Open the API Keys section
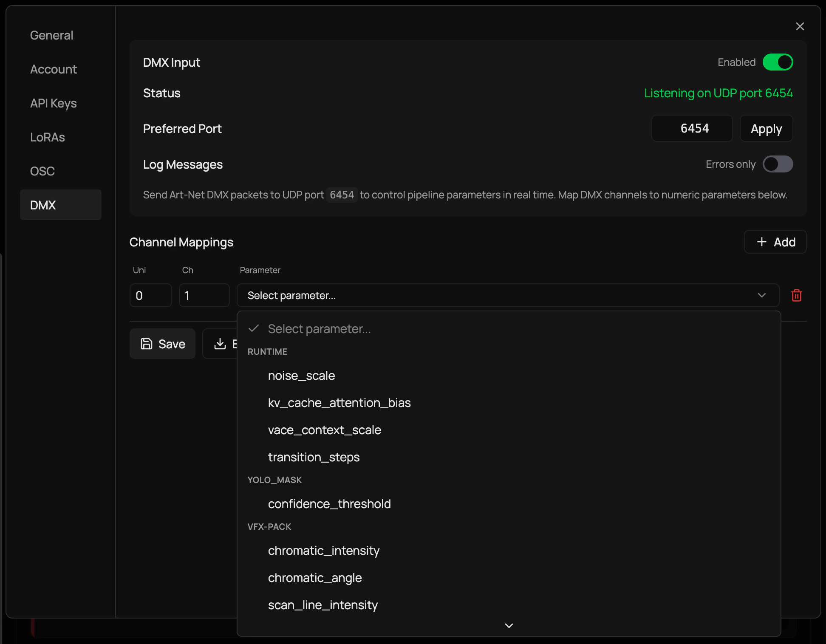The height and width of the screenshot is (644, 826). pos(53,103)
